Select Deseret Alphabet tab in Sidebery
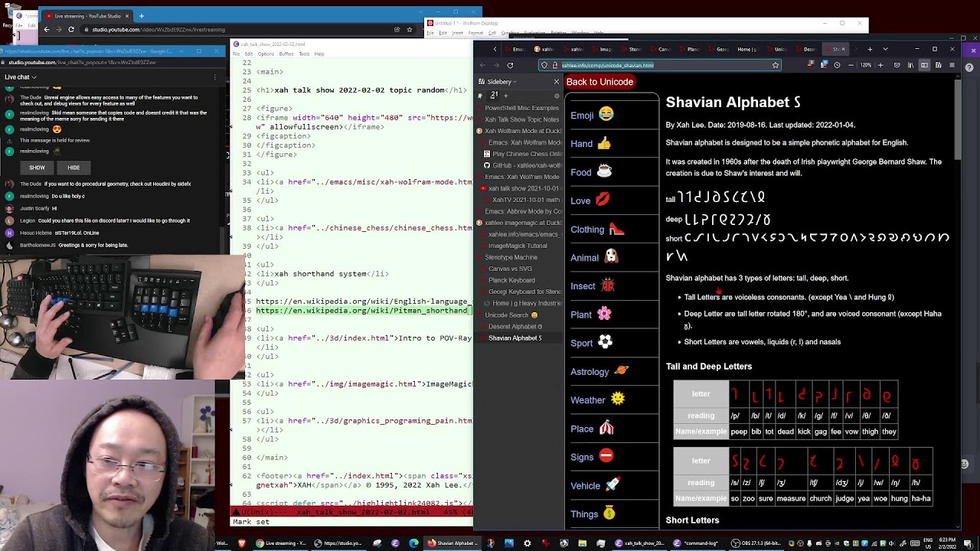The width and height of the screenshot is (980, 551). (x=520, y=327)
